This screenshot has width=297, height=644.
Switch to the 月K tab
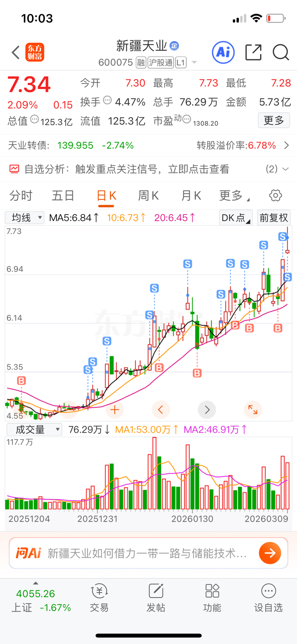pyautogui.click(x=191, y=196)
